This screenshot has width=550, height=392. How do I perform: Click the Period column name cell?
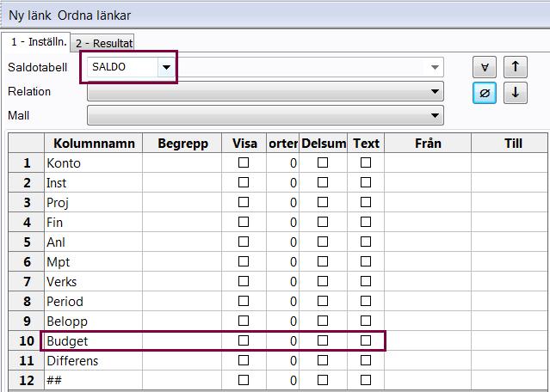[x=94, y=301]
